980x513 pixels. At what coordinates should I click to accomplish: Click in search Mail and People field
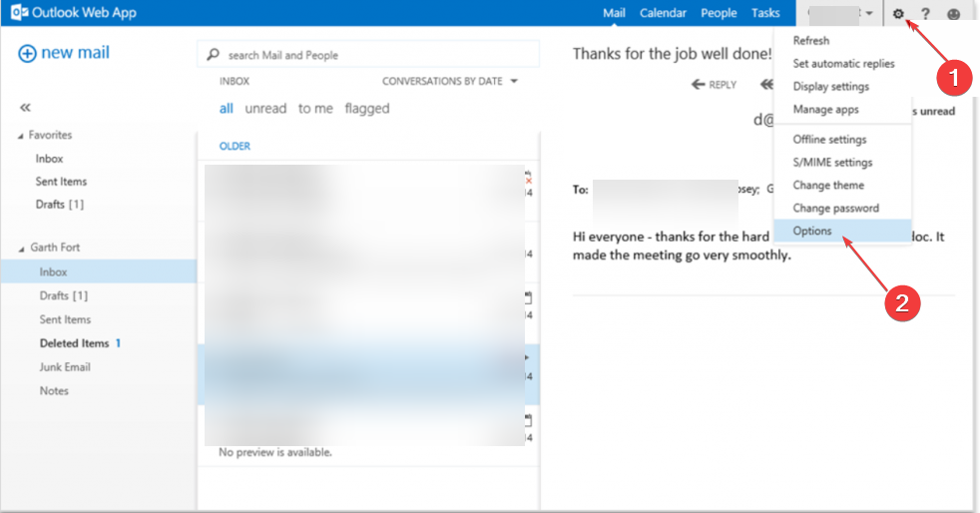(369, 54)
